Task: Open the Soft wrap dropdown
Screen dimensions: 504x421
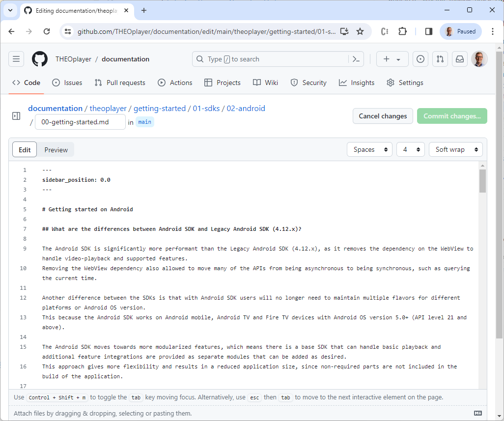Action: click(x=456, y=149)
